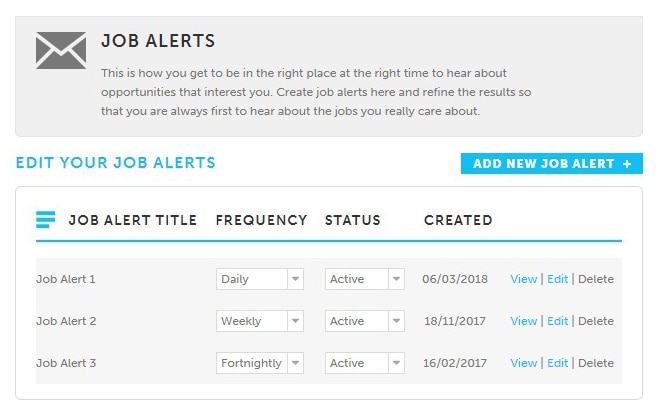Expand status dropdown for Job Alert 3

coord(364,364)
